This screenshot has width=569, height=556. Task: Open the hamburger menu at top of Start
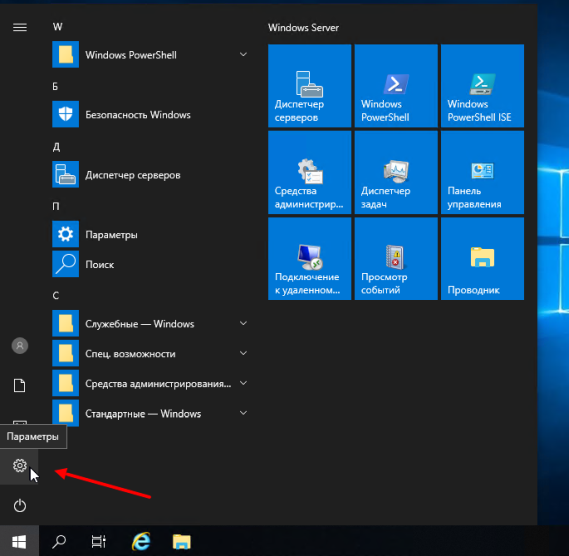tap(20, 27)
